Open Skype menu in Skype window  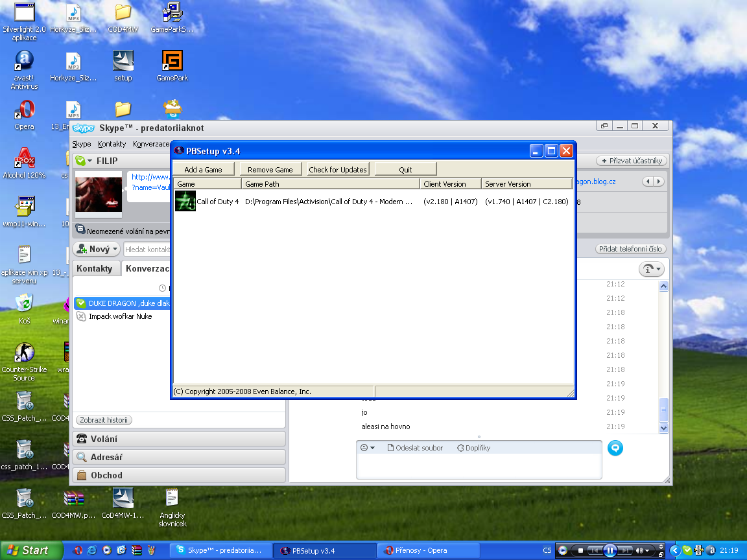click(x=82, y=144)
